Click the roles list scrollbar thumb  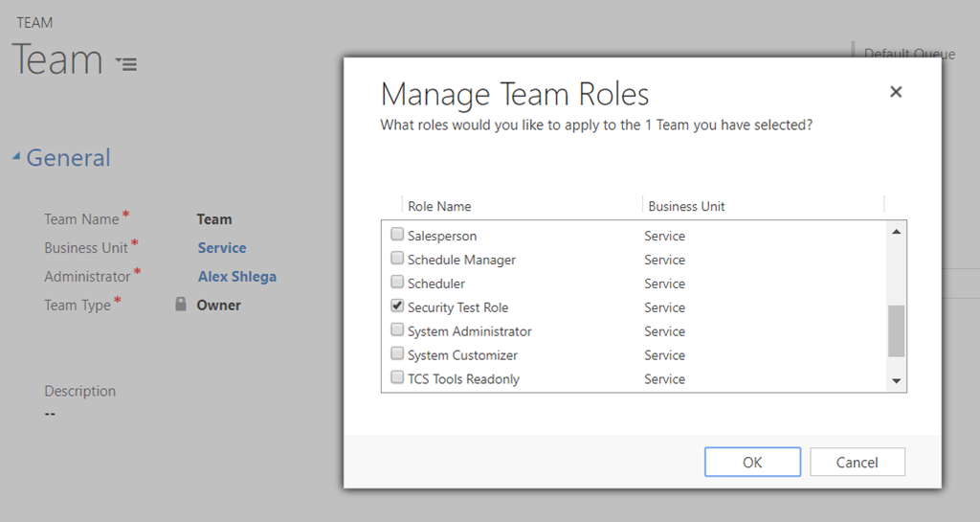pyautogui.click(x=896, y=330)
